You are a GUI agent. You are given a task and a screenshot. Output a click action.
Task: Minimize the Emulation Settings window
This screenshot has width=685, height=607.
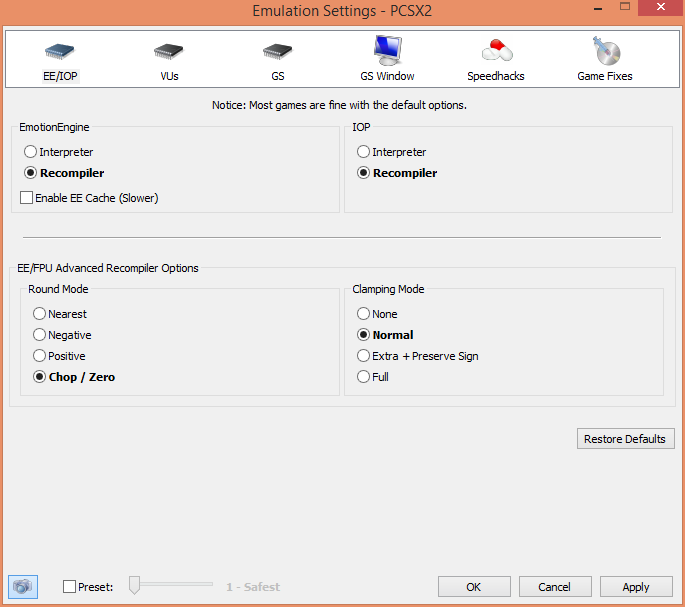click(x=598, y=8)
